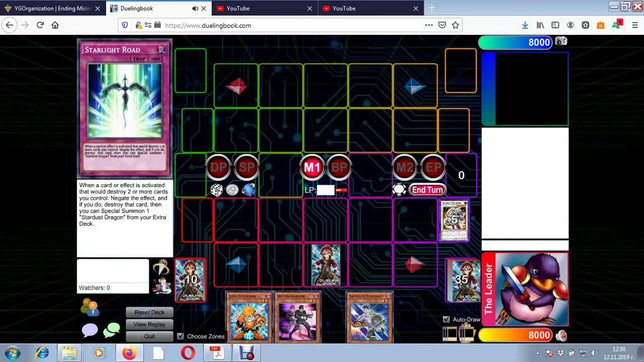Screen dimensions: 644x362
Task: Click the Reset Deck button
Action: click(149, 312)
